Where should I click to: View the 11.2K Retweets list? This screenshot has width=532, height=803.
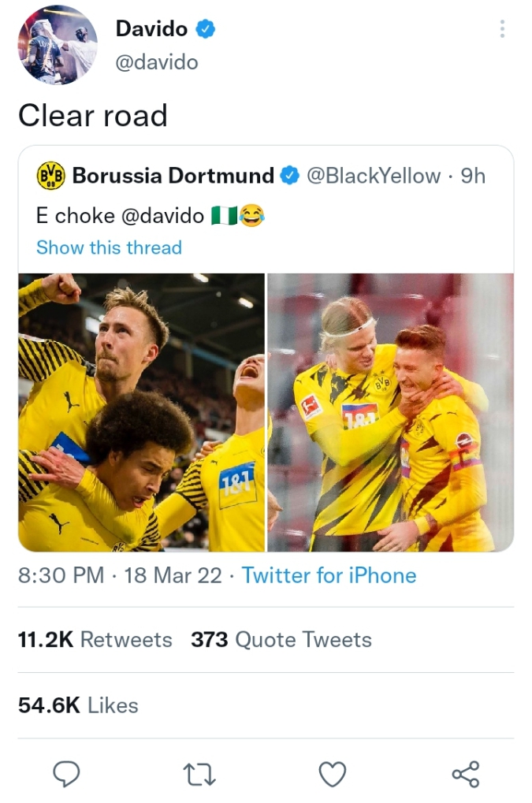click(x=95, y=640)
